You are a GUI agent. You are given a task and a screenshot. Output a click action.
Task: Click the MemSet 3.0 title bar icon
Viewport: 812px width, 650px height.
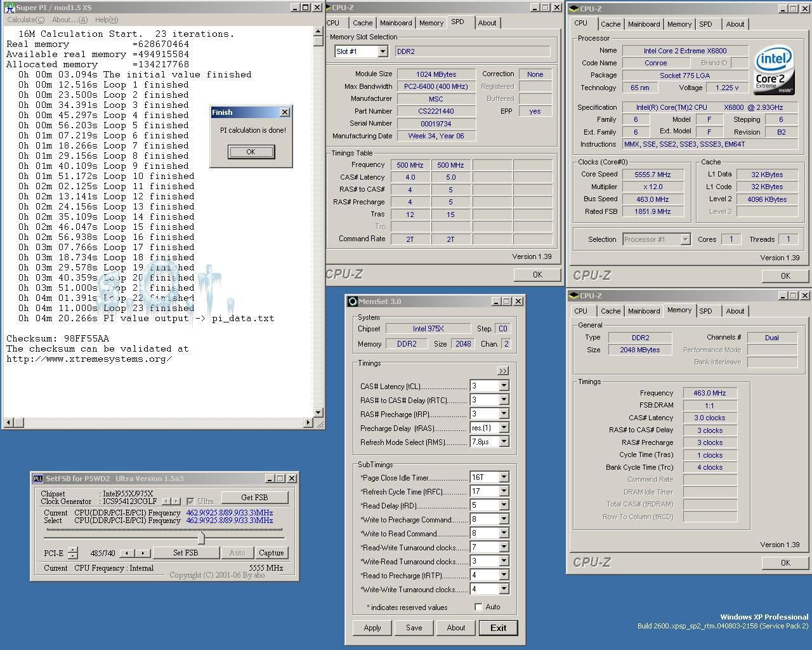(x=353, y=302)
